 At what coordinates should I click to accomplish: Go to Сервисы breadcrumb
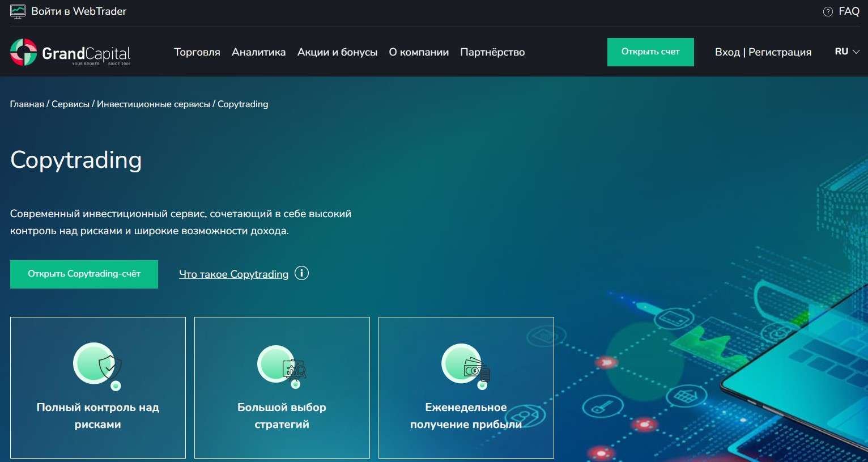point(70,104)
